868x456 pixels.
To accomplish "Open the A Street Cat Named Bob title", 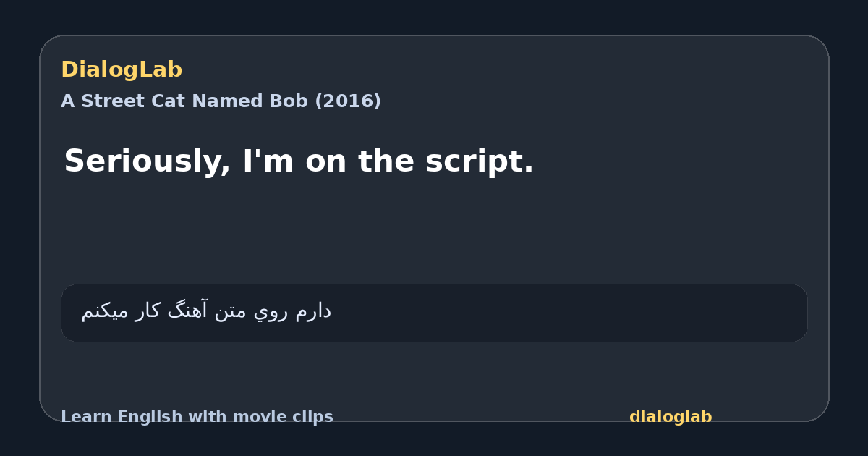I will (x=221, y=101).
